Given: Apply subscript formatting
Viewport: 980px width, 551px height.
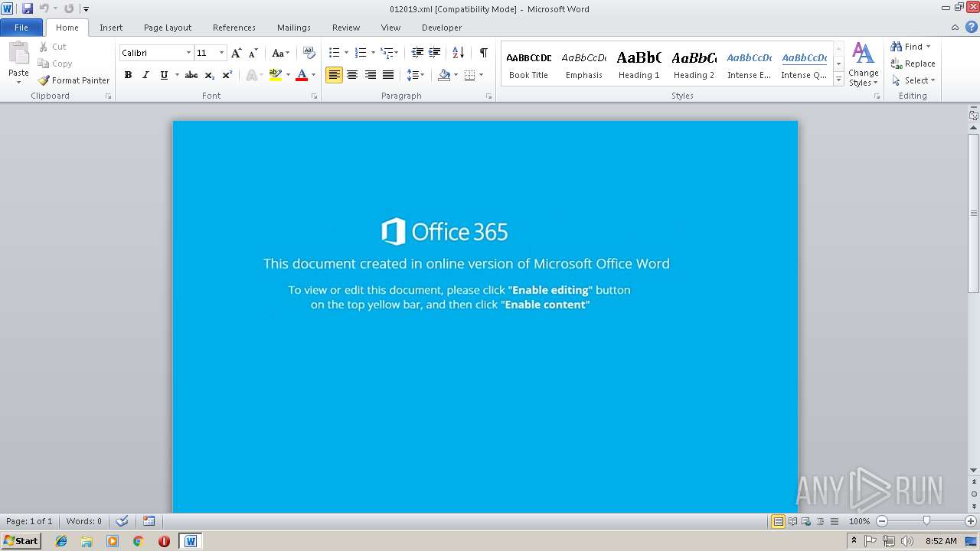Looking at the screenshot, I should click(209, 75).
